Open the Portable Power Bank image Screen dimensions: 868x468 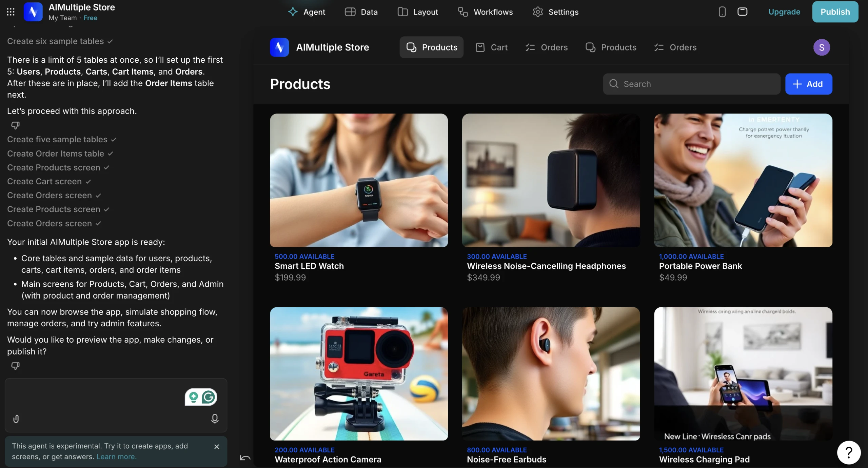coord(743,180)
